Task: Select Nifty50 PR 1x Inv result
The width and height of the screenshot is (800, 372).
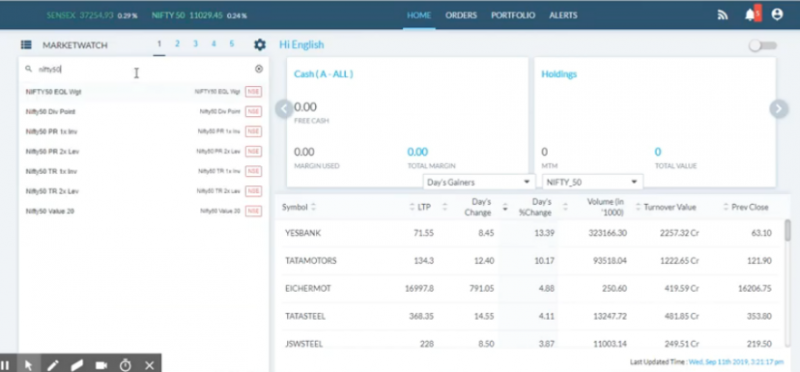Action: pyautogui.click(x=143, y=132)
